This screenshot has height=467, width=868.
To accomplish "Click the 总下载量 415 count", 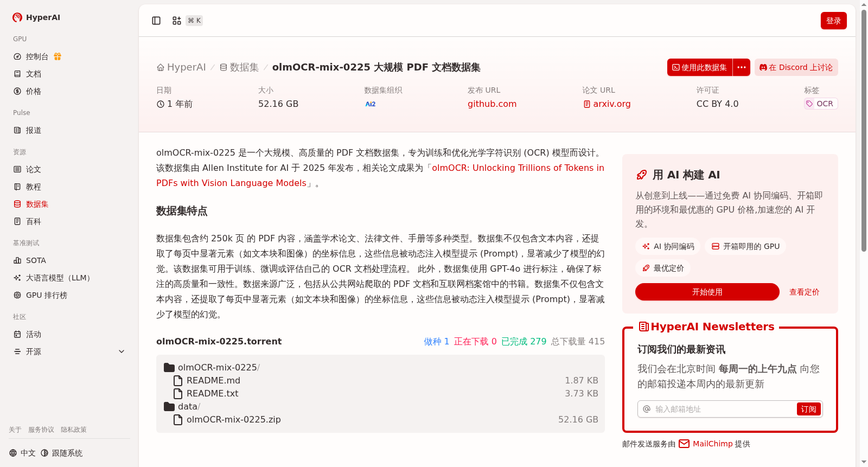I will tap(578, 341).
